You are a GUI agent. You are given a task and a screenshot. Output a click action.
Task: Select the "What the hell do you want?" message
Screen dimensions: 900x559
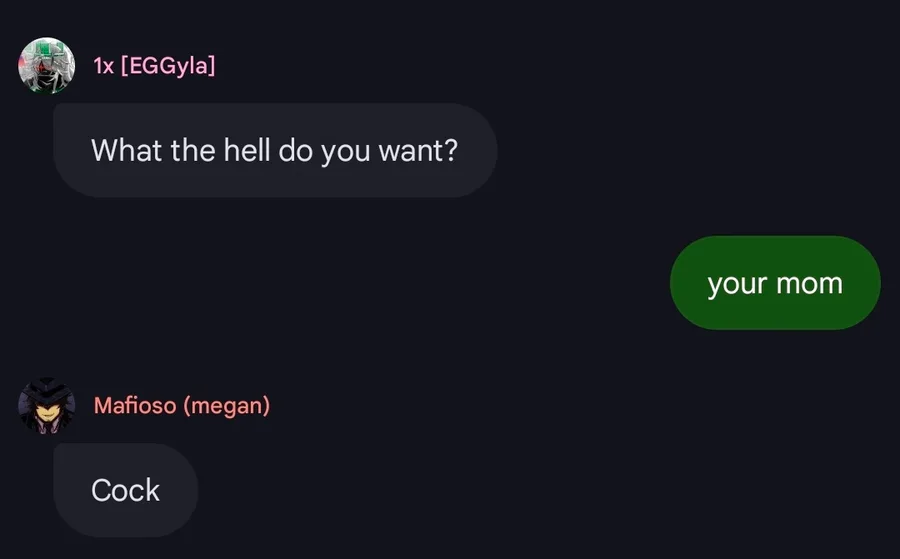(274, 151)
